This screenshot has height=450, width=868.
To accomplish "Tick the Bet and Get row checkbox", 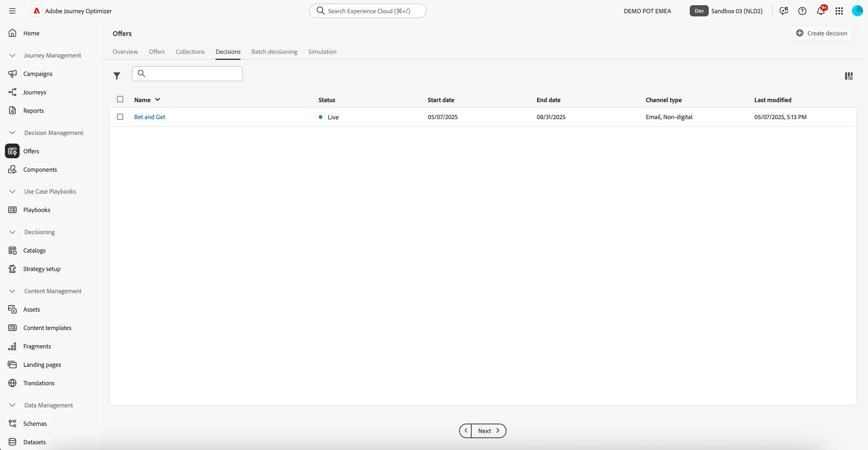I will [x=120, y=117].
